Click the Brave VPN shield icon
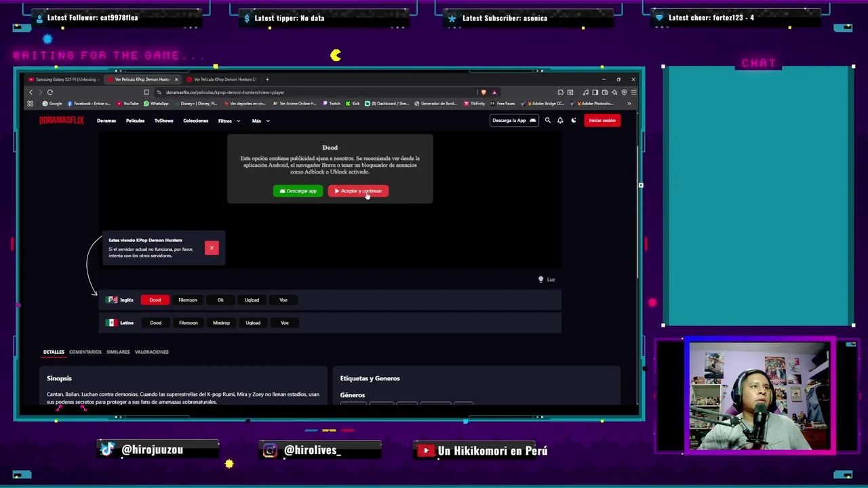The height and width of the screenshot is (488, 868). click(624, 92)
